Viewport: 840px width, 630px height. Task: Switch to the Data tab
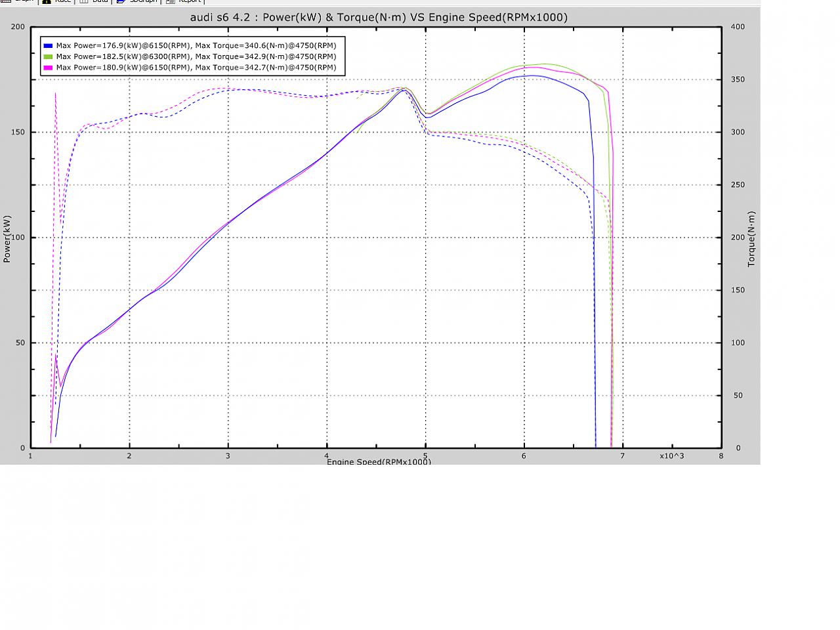94,1
